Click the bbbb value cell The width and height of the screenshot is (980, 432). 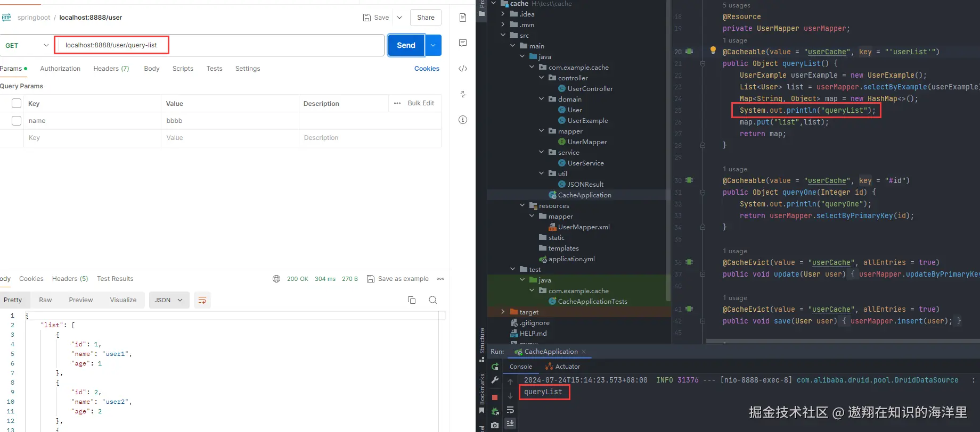230,121
